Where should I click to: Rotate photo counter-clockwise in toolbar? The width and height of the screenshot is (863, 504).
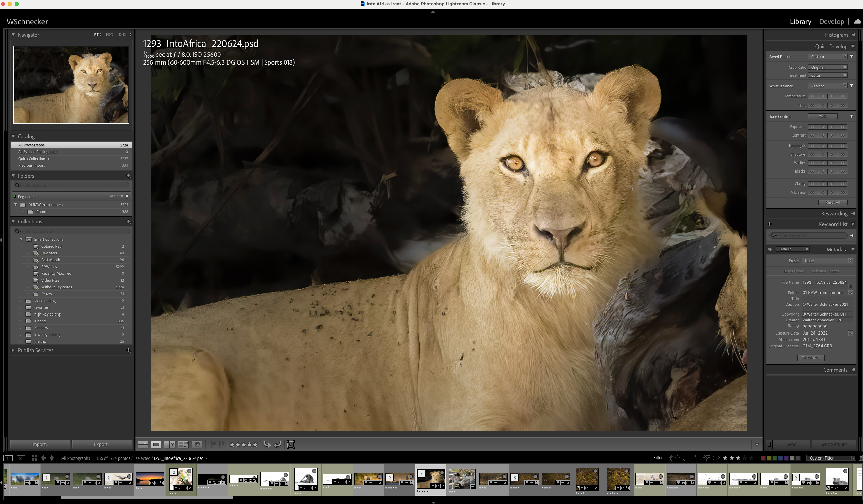coord(267,445)
